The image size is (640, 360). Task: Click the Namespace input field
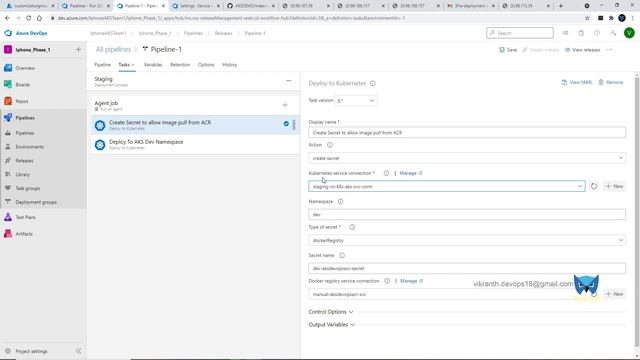click(x=467, y=214)
